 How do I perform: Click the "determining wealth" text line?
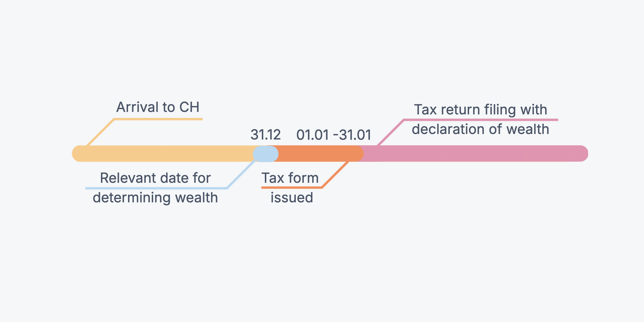click(x=155, y=197)
